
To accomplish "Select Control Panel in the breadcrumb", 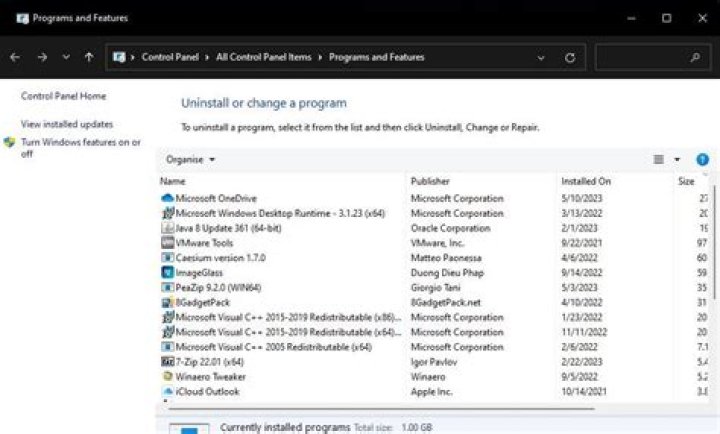I will pos(170,57).
